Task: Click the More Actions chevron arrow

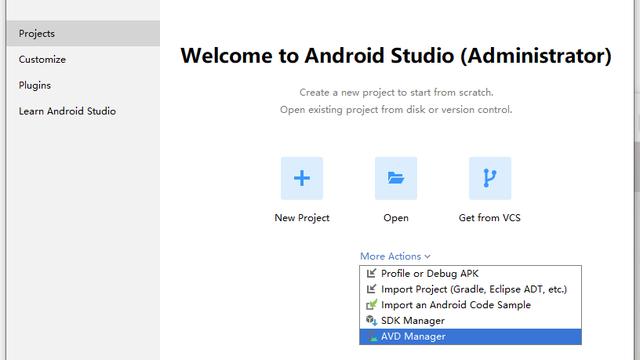Action: (x=427, y=257)
